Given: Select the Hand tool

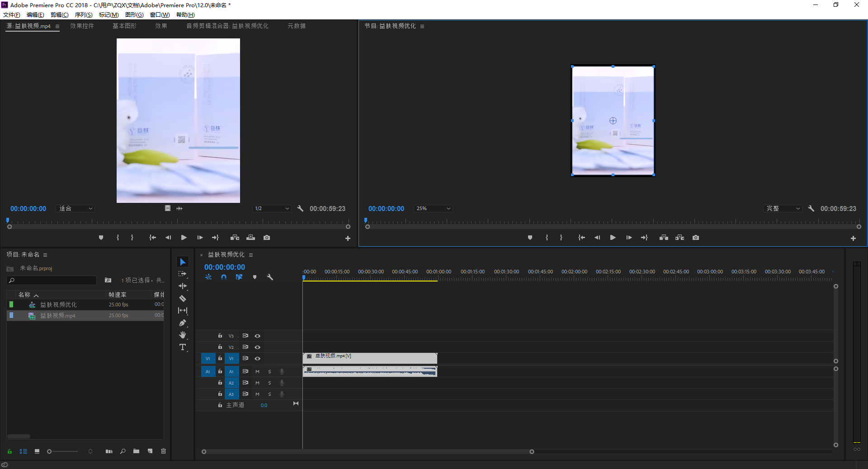Looking at the screenshot, I should (x=183, y=335).
